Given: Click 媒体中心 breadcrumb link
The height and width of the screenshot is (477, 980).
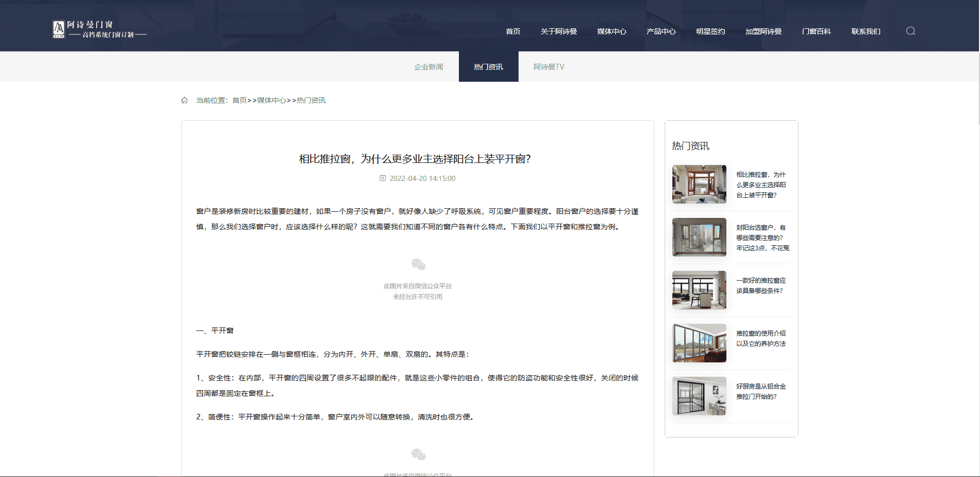Looking at the screenshot, I should pyautogui.click(x=272, y=100).
